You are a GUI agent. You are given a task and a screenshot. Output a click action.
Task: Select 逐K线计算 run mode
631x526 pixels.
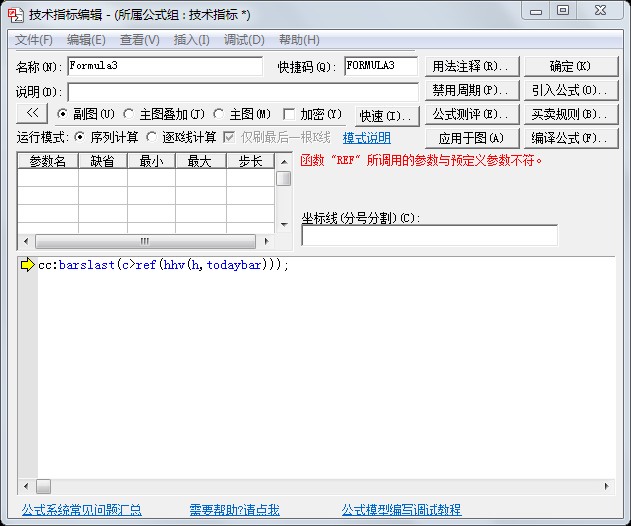point(152,137)
